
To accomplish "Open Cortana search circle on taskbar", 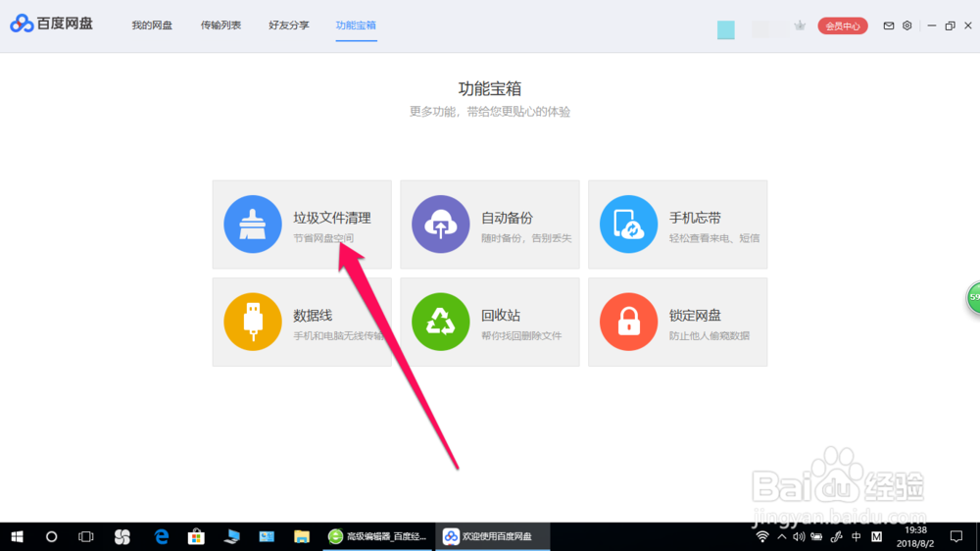I will 51,536.
